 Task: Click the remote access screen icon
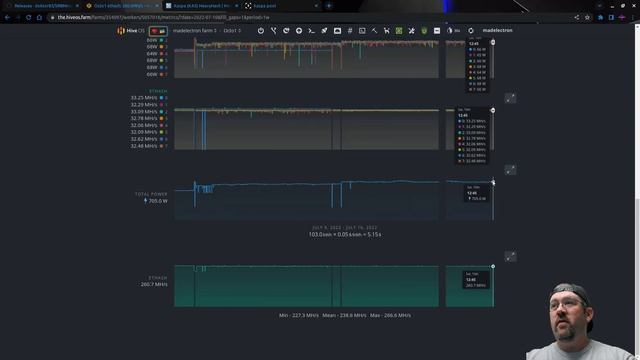point(337,31)
